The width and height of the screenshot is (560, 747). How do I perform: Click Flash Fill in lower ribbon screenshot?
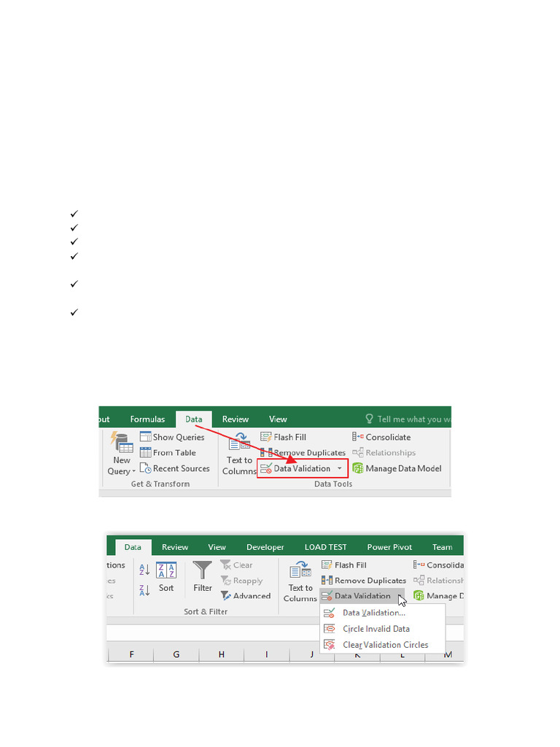coord(344,565)
